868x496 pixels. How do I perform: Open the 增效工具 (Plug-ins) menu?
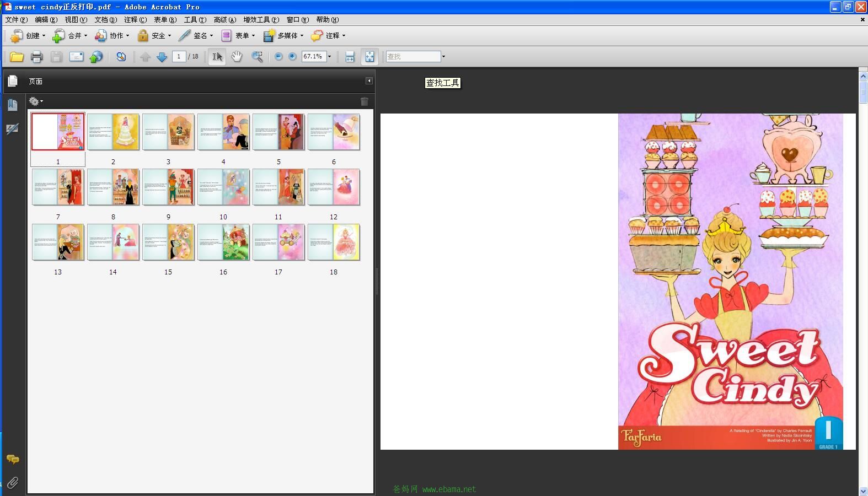point(261,20)
